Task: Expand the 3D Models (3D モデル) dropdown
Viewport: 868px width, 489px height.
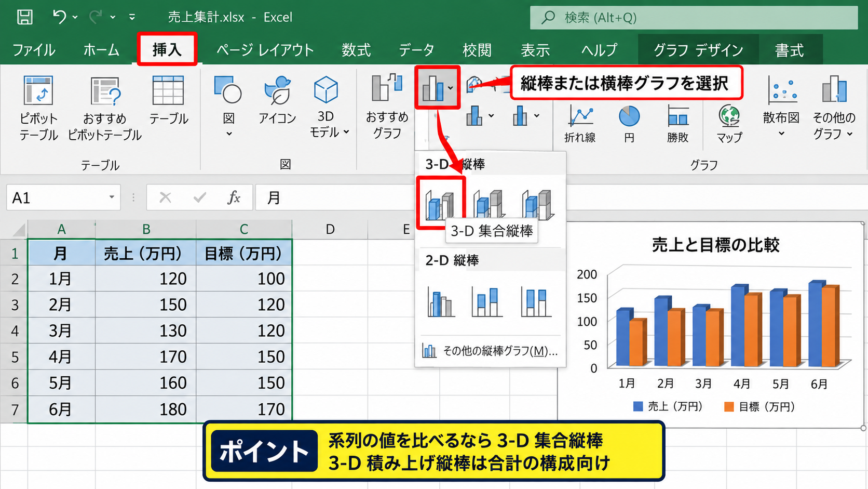Action: pyautogui.click(x=346, y=132)
